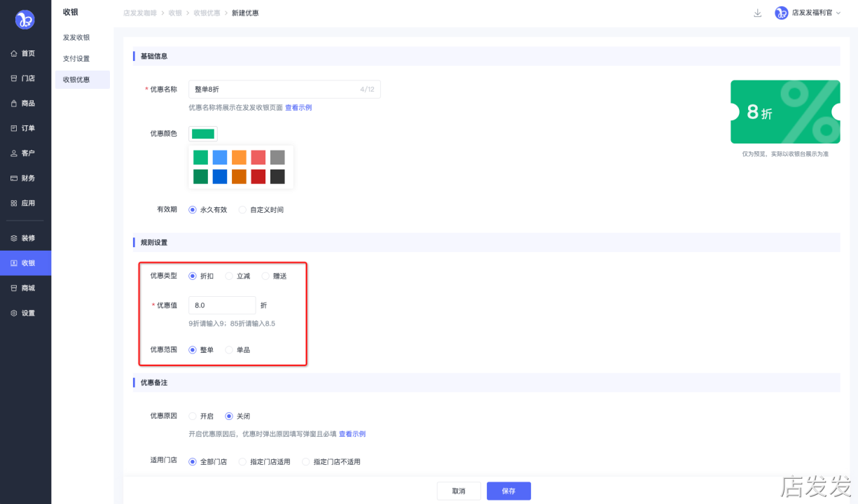Image resolution: width=858 pixels, height=504 pixels.
Task: Go to 店发发咖啡 breadcrumb
Action: tap(139, 13)
